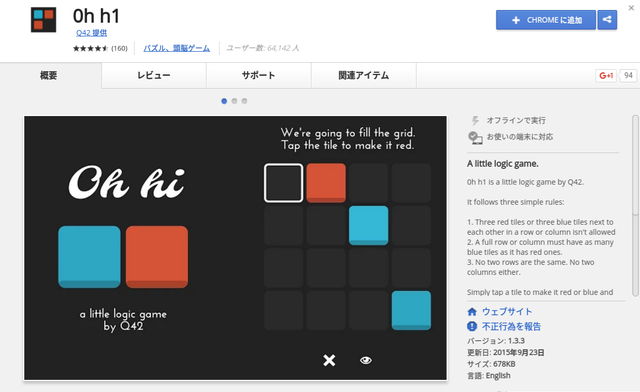Screen dimensions: 640x392
Task: Click the description scrollbar on the right
Action: pyautogui.click(x=635, y=206)
